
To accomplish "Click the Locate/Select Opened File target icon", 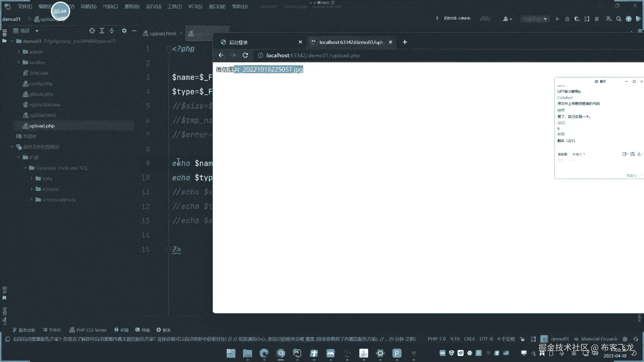I will [92, 31].
